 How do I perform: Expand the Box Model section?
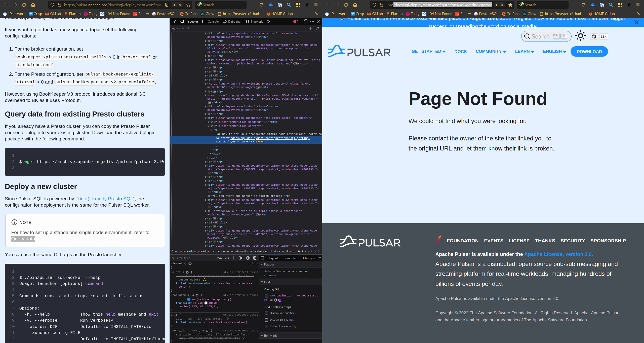[262, 335]
